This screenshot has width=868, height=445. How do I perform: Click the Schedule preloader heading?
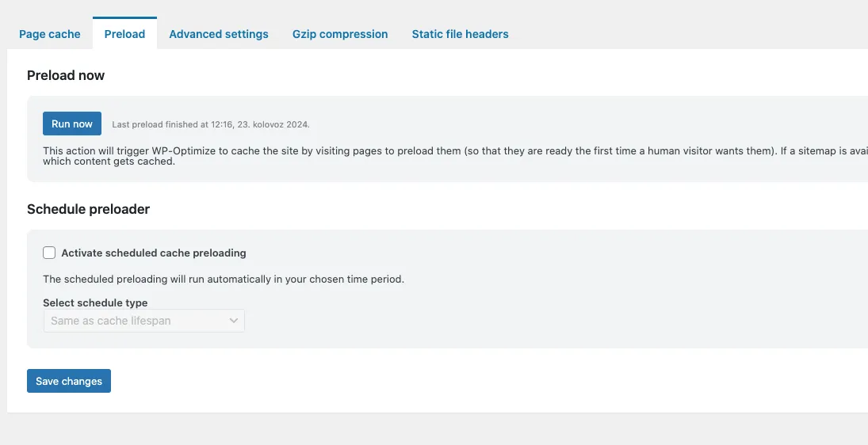(88, 209)
